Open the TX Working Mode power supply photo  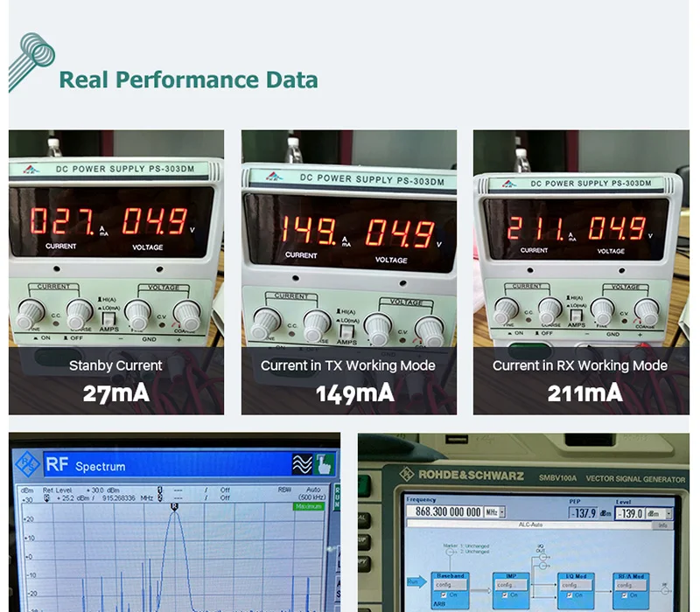click(349, 272)
